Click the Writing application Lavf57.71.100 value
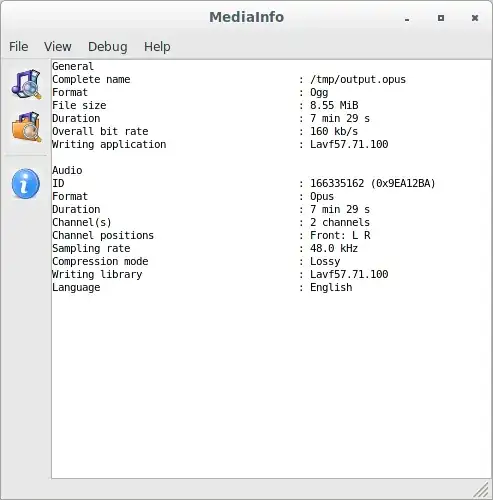The width and height of the screenshot is (493, 500). pos(349,144)
